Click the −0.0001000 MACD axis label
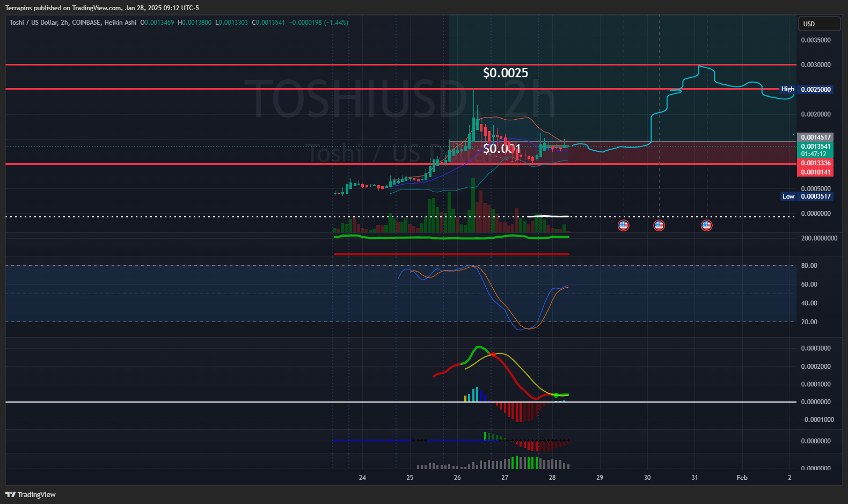The height and width of the screenshot is (504, 848). 817,420
